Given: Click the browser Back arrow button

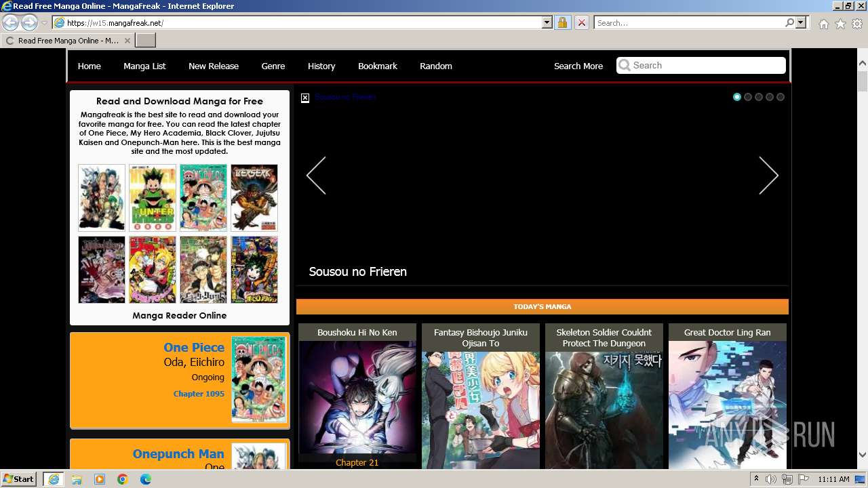Looking at the screenshot, I should pyautogui.click(x=11, y=22).
